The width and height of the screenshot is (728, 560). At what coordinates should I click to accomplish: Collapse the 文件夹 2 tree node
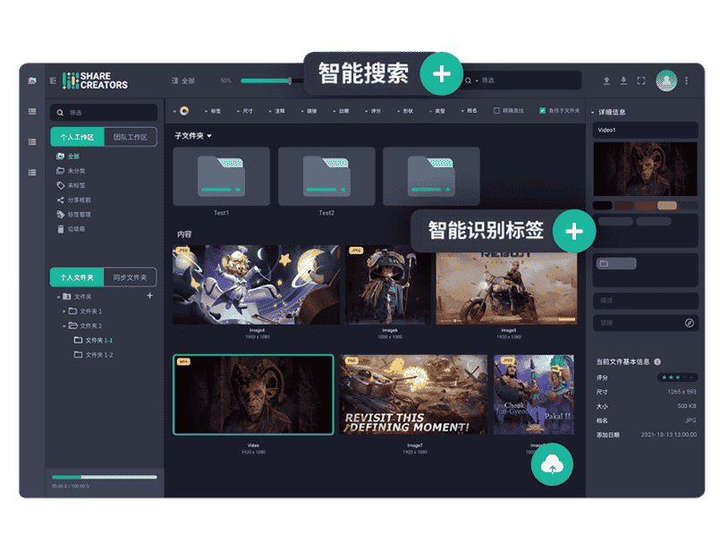tap(63, 326)
